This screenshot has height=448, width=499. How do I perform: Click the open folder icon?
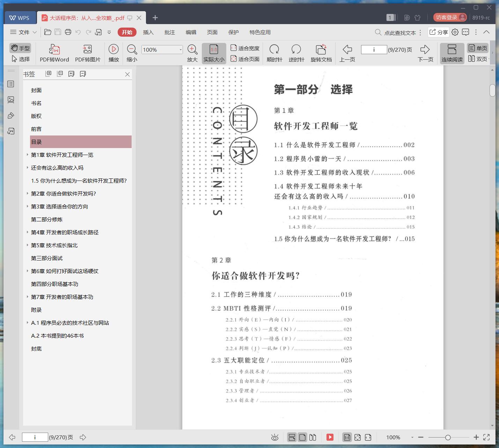click(48, 32)
